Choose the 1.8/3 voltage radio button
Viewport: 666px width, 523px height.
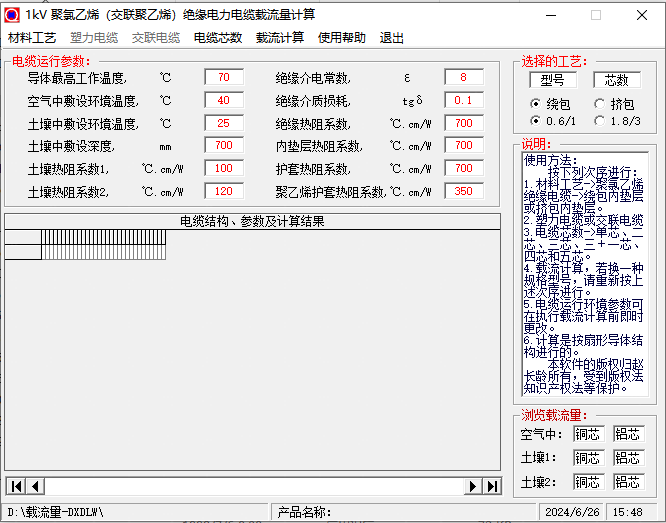[600, 121]
